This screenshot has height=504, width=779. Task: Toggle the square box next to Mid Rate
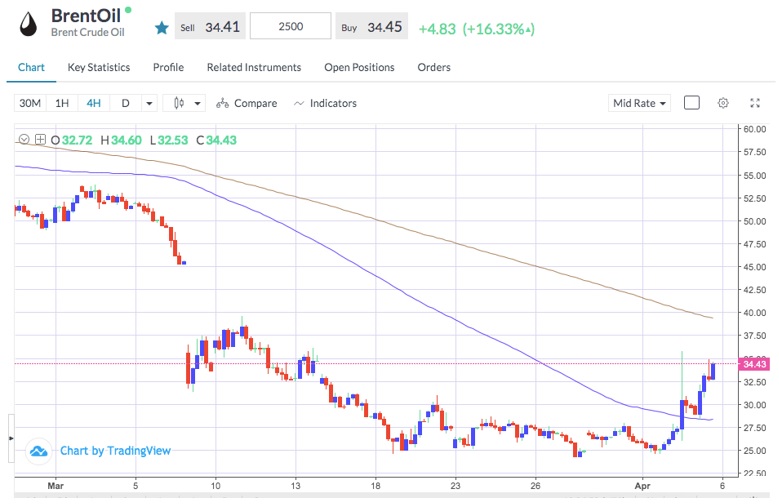coord(692,102)
